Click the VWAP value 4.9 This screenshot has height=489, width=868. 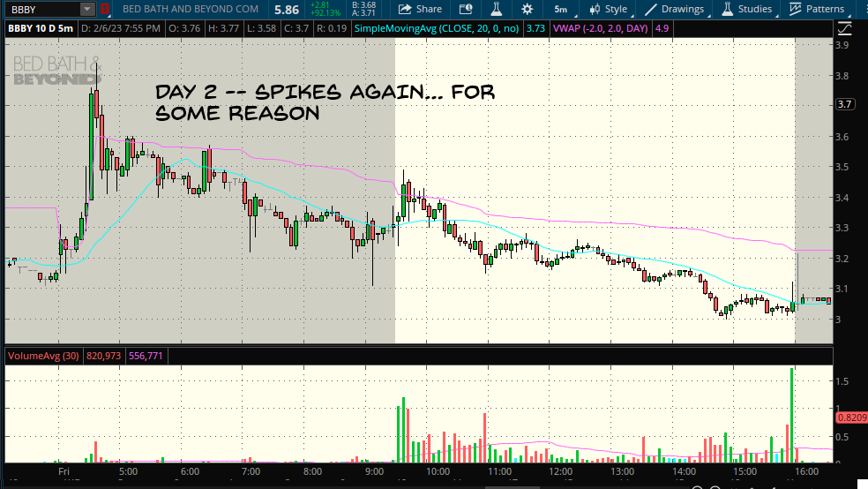662,28
